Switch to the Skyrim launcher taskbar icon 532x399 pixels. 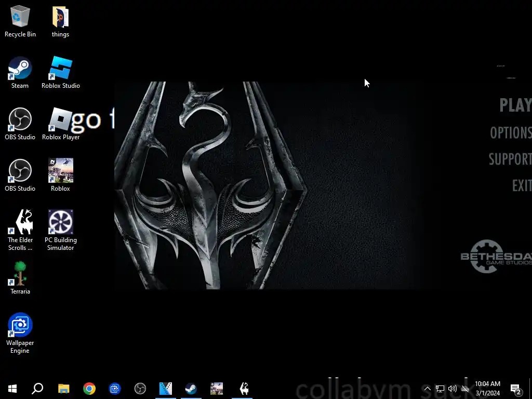[x=244, y=389]
